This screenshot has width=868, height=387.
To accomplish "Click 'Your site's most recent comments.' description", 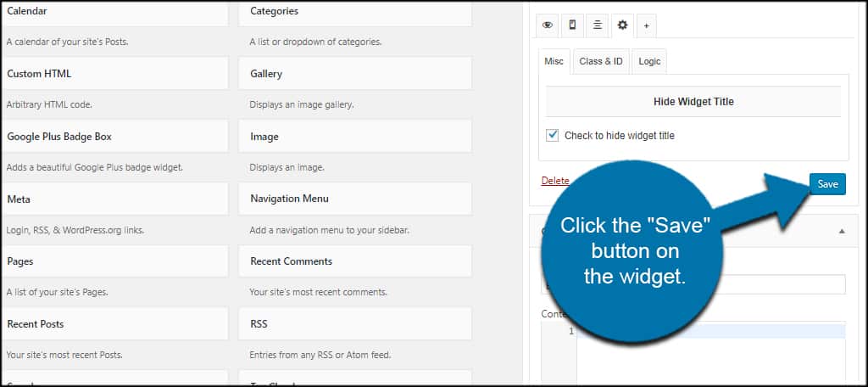I will pos(319,292).
